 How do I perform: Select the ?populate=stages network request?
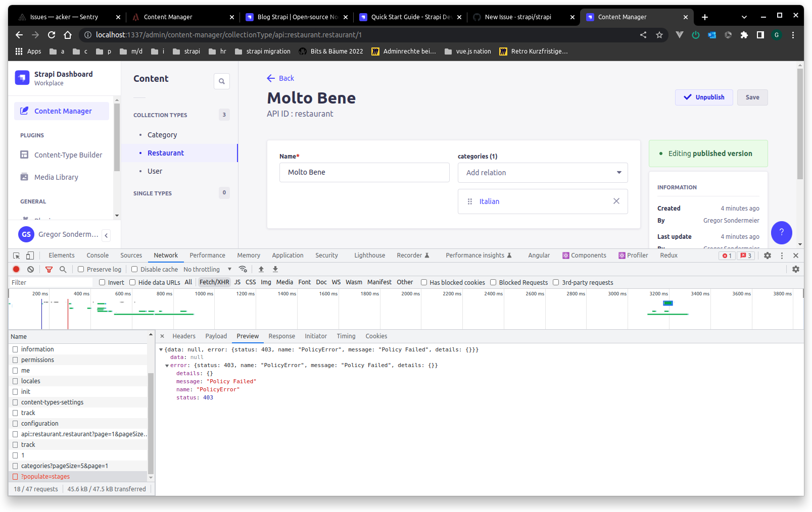[x=45, y=476]
